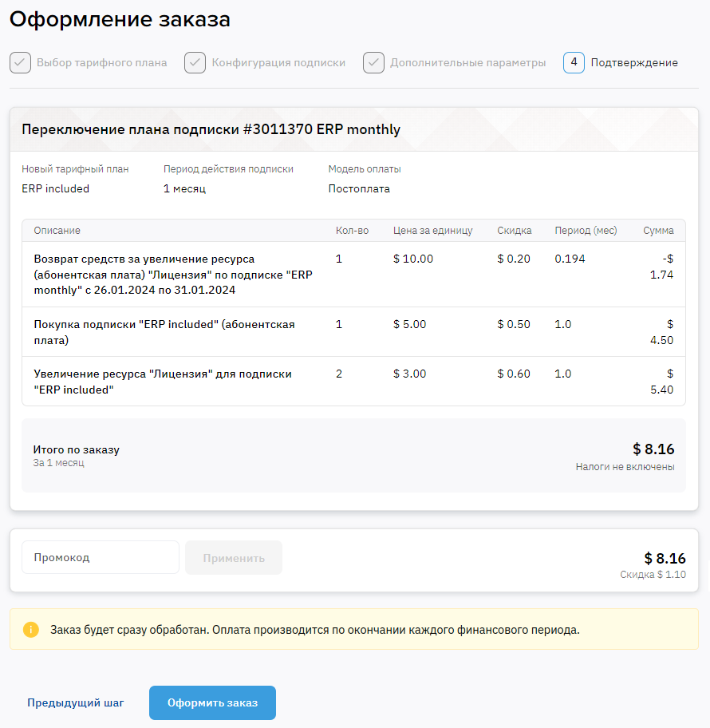Viewport: 710px width, 728px height.
Task: Click the Скидка $ 1.10 text
Action: [x=653, y=574]
